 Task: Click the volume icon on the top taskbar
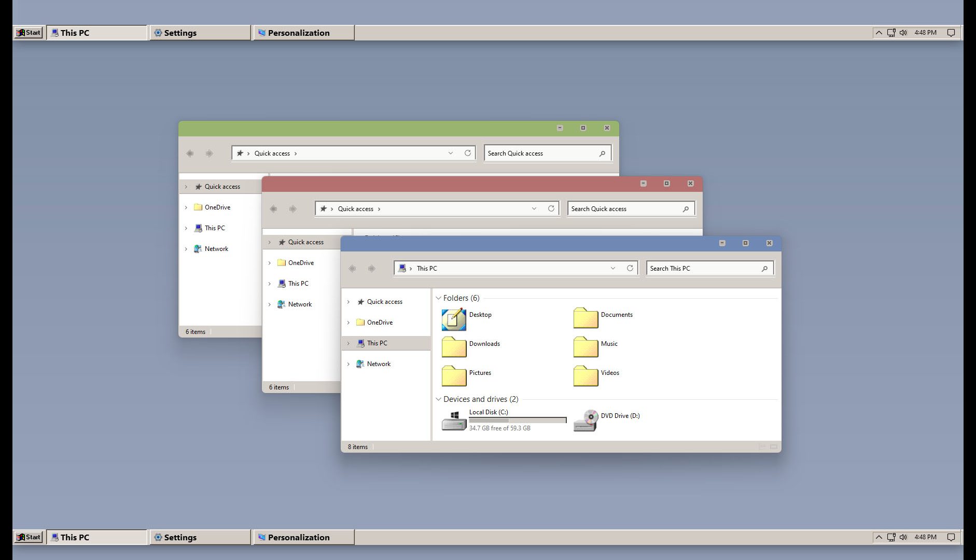point(903,33)
